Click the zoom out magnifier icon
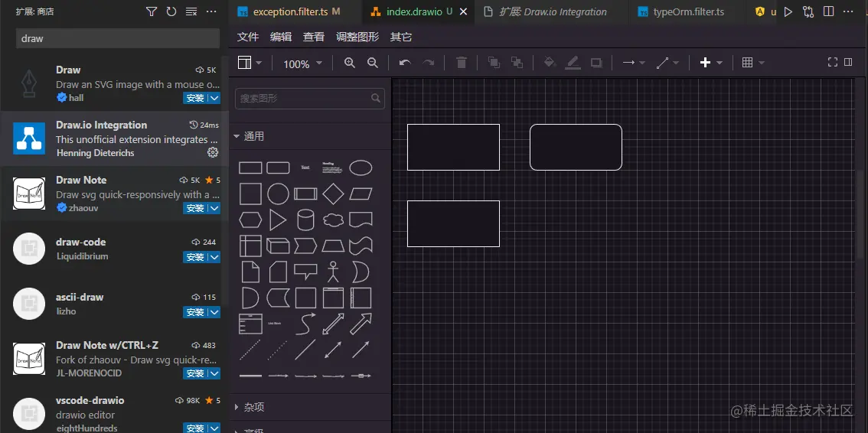Image resolution: width=868 pixels, height=433 pixels. [373, 63]
